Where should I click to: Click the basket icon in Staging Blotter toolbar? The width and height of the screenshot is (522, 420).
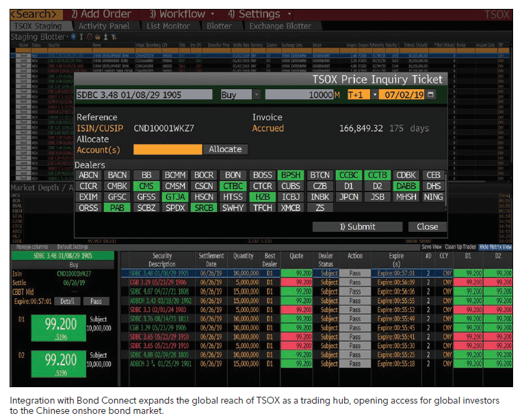point(98,37)
